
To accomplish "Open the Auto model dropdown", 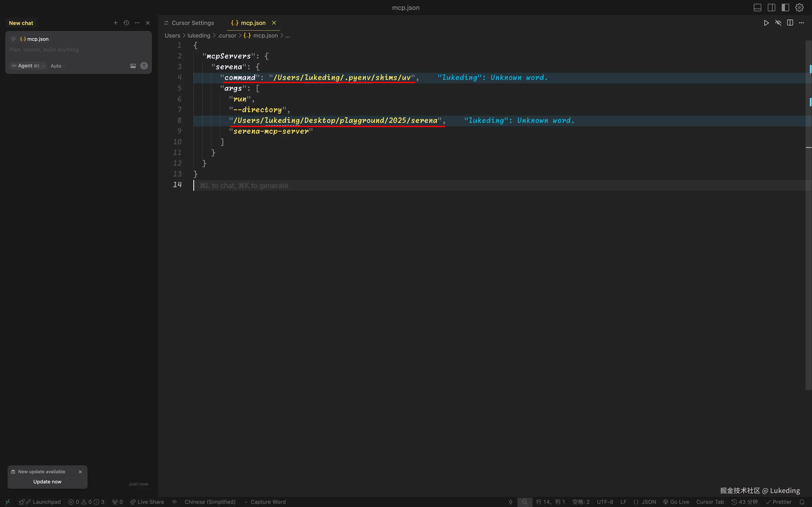I will (58, 66).
